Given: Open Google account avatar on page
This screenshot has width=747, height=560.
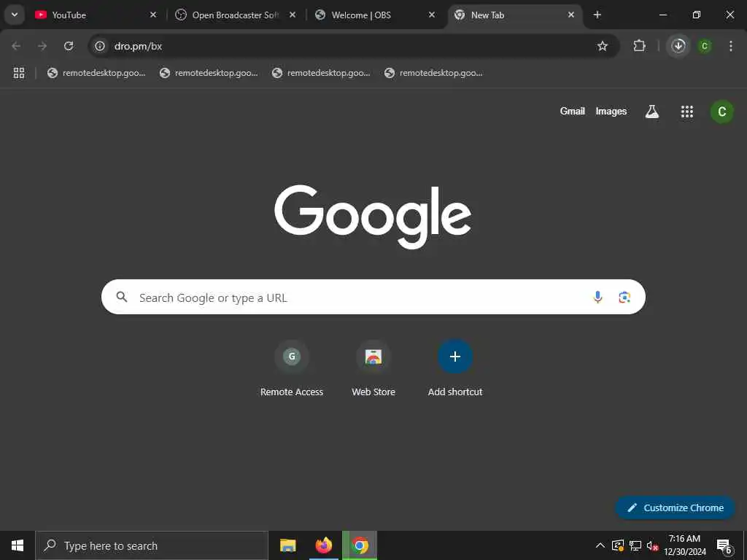Looking at the screenshot, I should [x=721, y=112].
